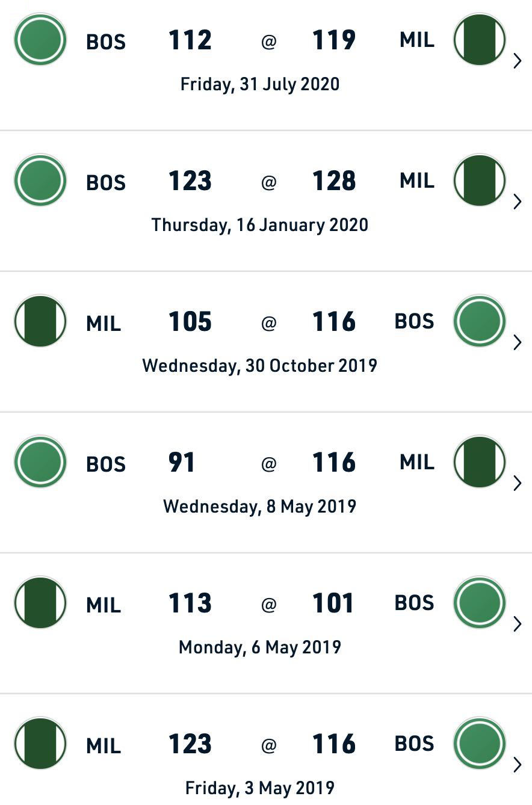Click the Milwaukee logo in the 31 July 2020 game
The image size is (532, 805).
[x=480, y=39]
